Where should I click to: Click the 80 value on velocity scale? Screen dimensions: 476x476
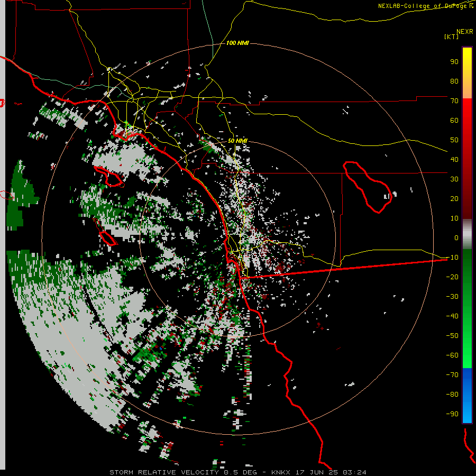(454, 81)
